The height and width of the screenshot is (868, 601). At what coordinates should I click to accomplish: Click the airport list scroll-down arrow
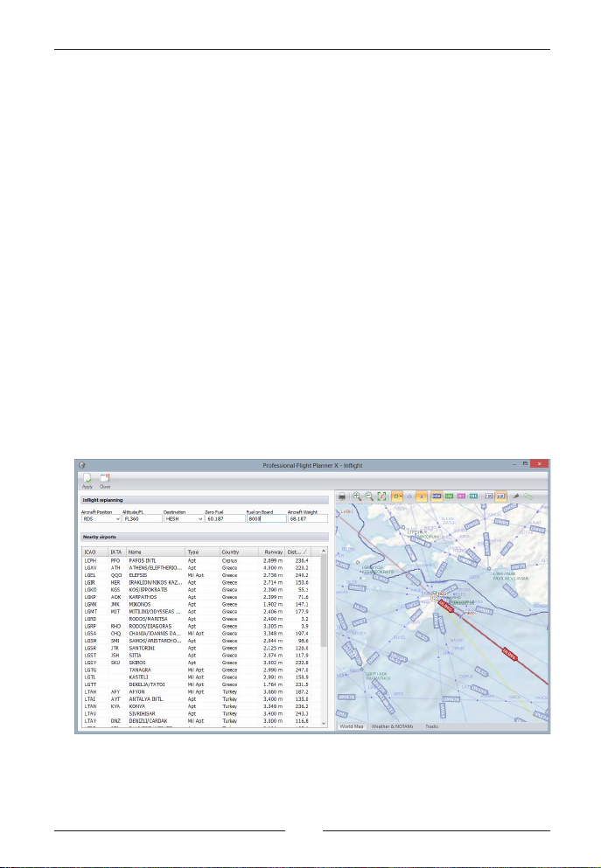324,723
